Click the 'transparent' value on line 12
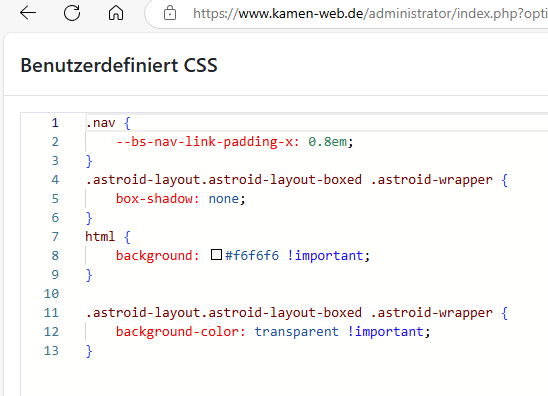The image size is (548, 396). point(296,332)
